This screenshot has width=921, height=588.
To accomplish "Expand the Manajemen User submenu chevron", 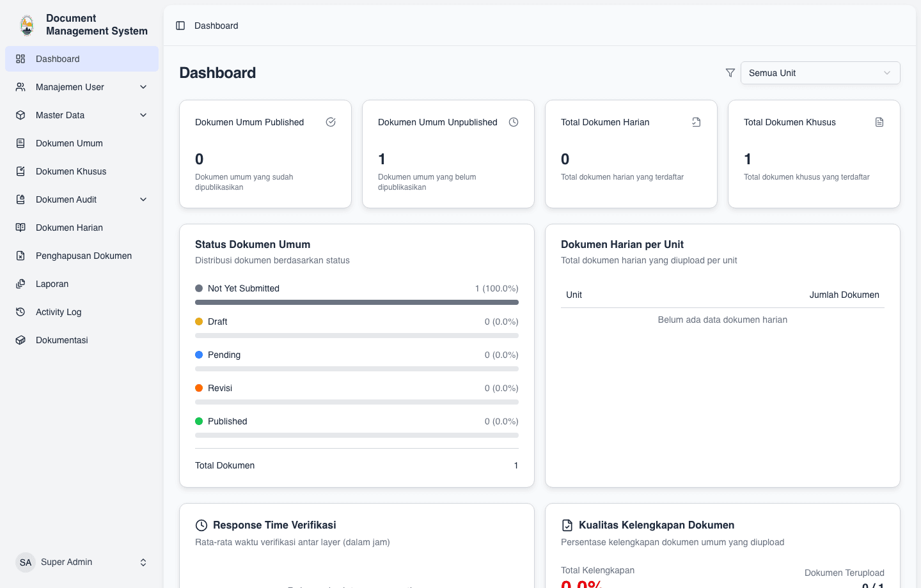I will tap(143, 87).
